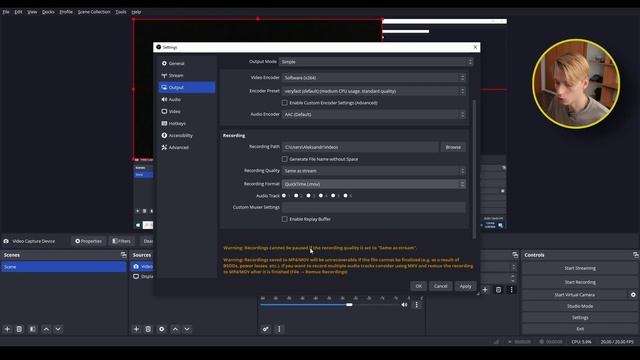Image resolution: width=640 pixels, height=360 pixels.
Task: Click Browse for the recording path
Action: 453,147
